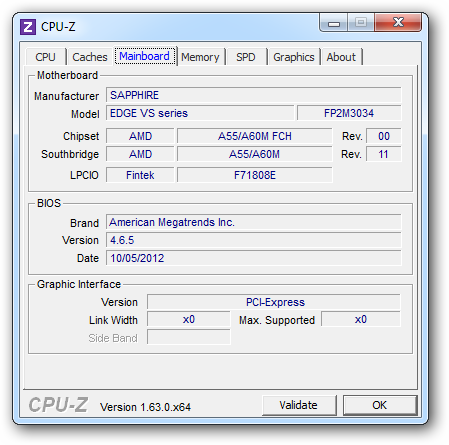449x445 pixels.
Task: Switch to the CPU tab
Action: tap(46, 57)
